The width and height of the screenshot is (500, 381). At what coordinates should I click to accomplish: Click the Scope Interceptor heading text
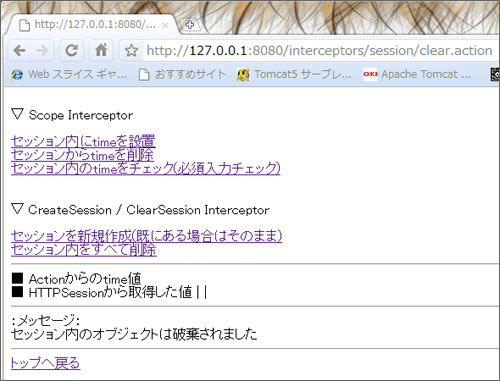pyautogui.click(x=81, y=115)
